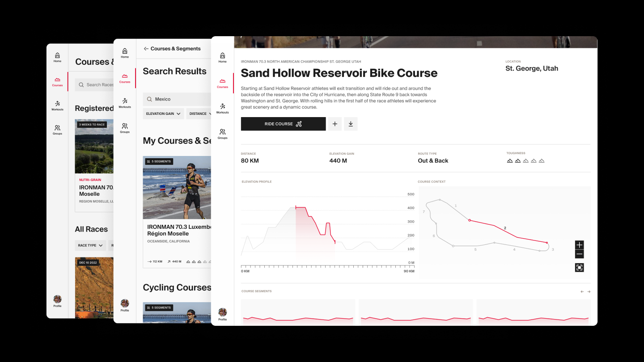The height and width of the screenshot is (362, 644).
Task: Focus the Search Races input field
Action: (94, 84)
